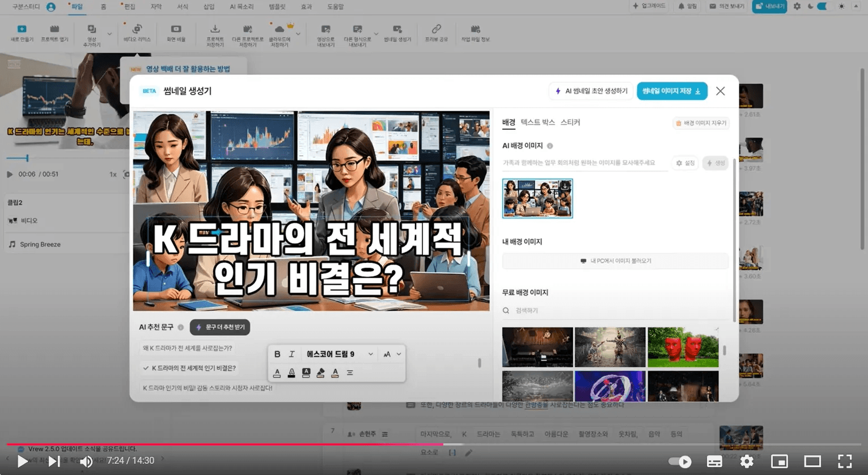Viewport: 868px width, 475px height.
Task: Click 'AI 썸네일 초안 생성하기' button
Action: click(x=591, y=91)
